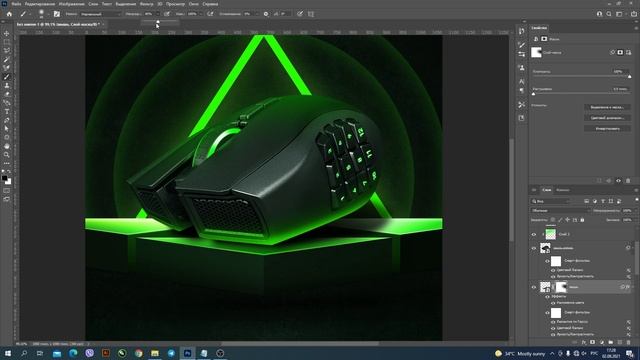Screen dimensions: 640x360
Task: Open the search icon at top right
Action: pos(609,14)
